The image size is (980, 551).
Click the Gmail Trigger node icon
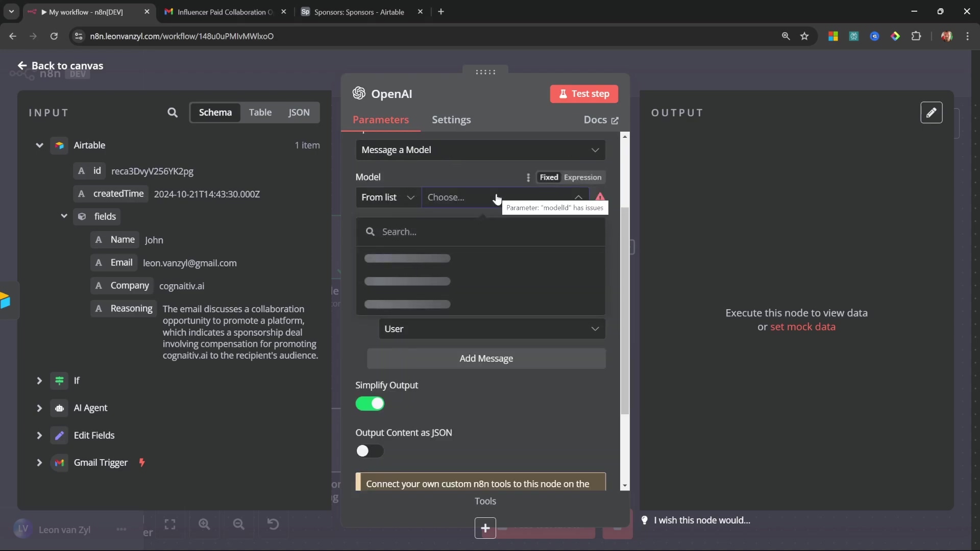pyautogui.click(x=59, y=463)
